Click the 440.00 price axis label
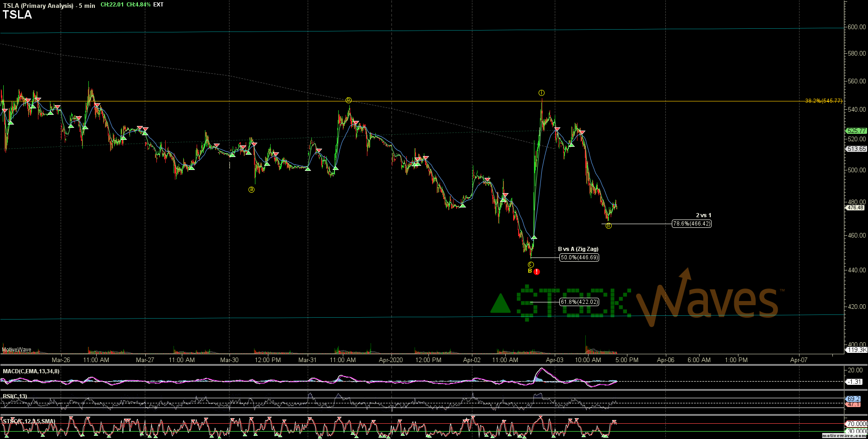This screenshot has height=439, width=868. point(856,270)
